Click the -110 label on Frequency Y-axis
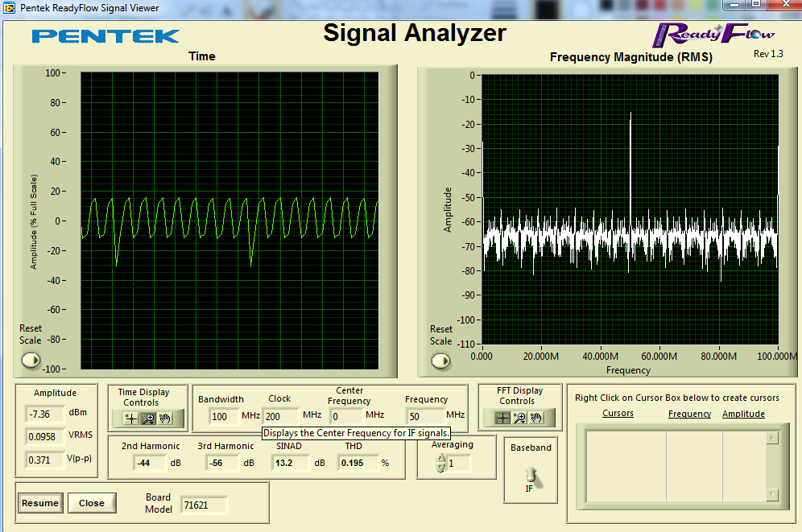Image resolution: width=802 pixels, height=532 pixels. pyautogui.click(x=466, y=344)
